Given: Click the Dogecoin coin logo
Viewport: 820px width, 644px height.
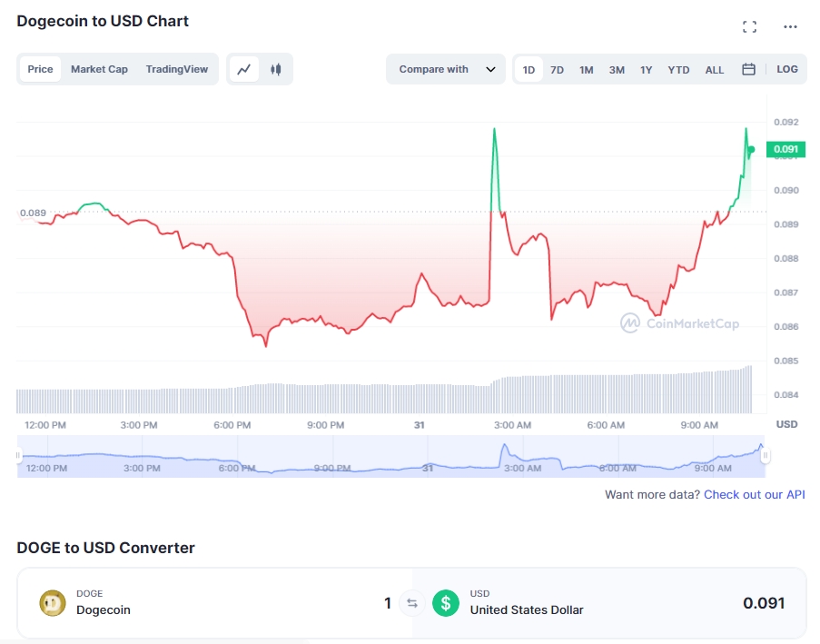Looking at the screenshot, I should click(x=53, y=603).
